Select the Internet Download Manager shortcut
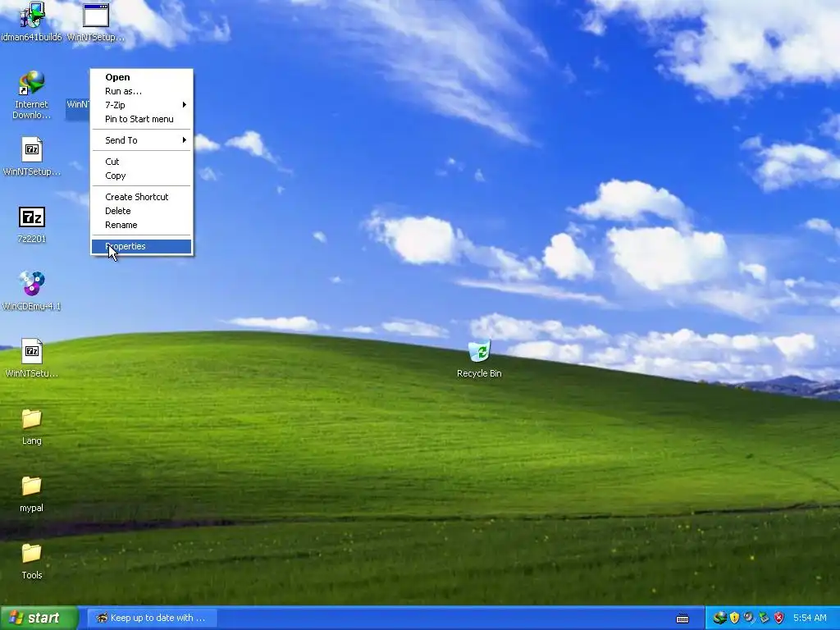The height and width of the screenshot is (630, 840). click(32, 95)
